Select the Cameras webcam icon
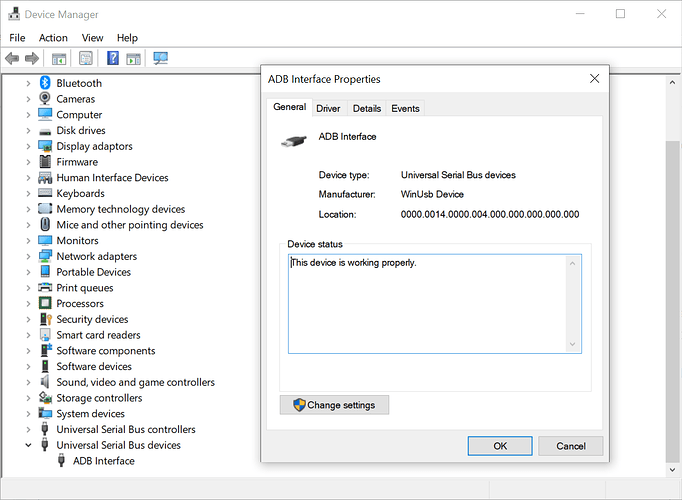Image resolution: width=682 pixels, height=500 pixels. (x=45, y=99)
